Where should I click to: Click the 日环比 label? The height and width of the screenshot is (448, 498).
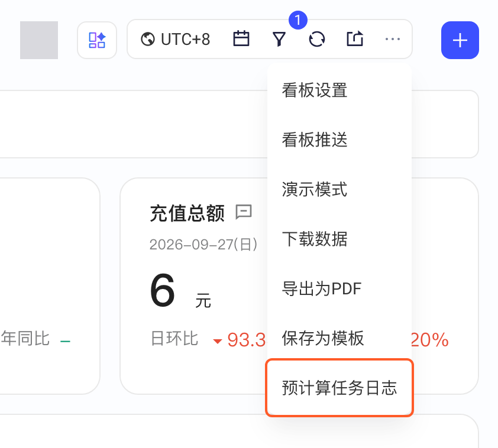pyautogui.click(x=174, y=339)
